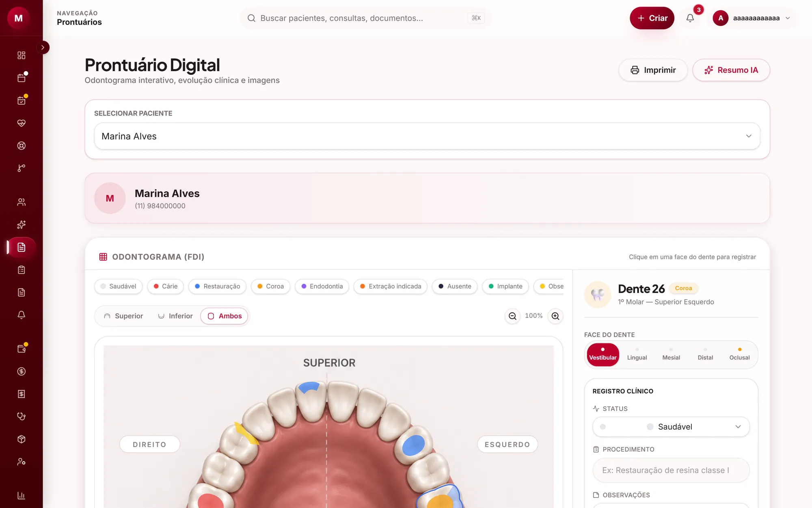Viewport: 812px width, 508px height.
Task: Open the branch workflow icon in sidebar
Action: pyautogui.click(x=22, y=168)
